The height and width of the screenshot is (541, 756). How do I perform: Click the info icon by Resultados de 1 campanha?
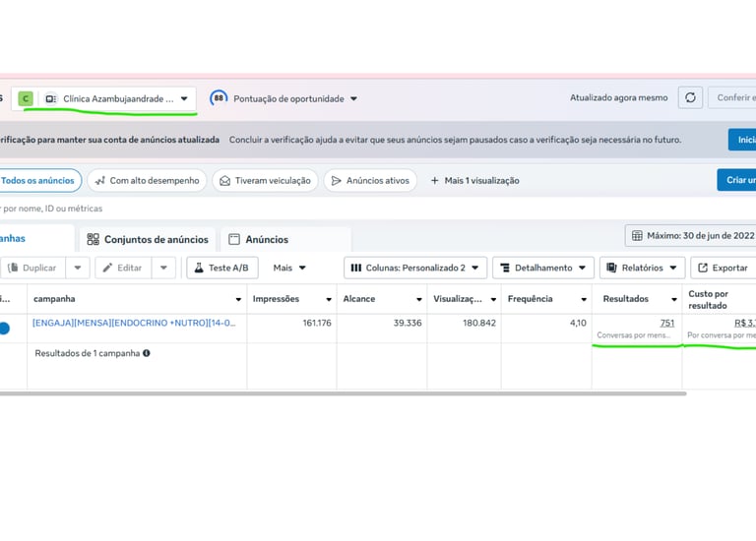(146, 353)
